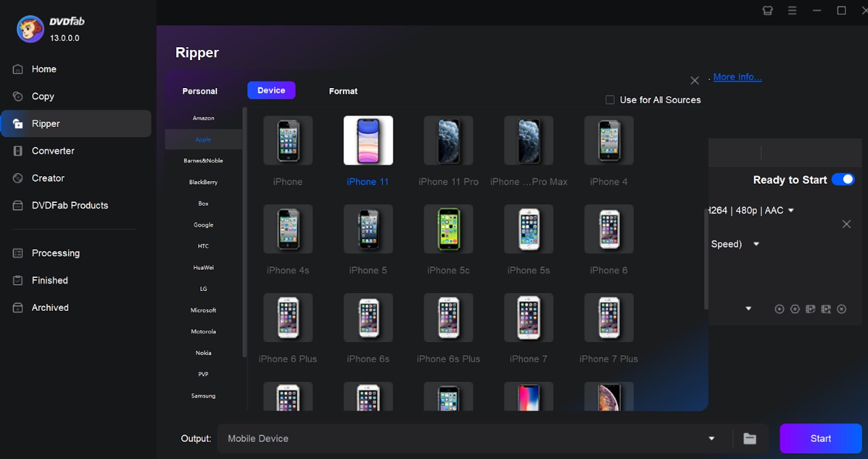The height and width of the screenshot is (459, 868).
Task: Toggle off the Ready to Start switch
Action: [x=843, y=179]
